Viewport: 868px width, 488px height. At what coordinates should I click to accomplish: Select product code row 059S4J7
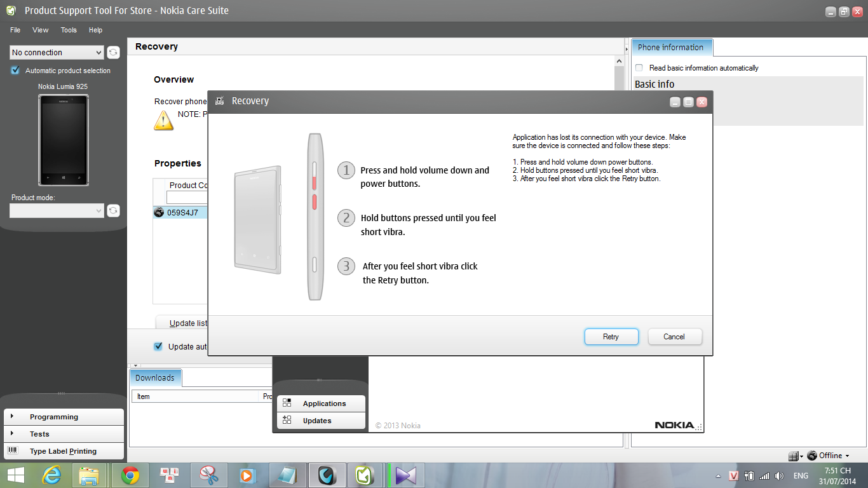tap(180, 212)
